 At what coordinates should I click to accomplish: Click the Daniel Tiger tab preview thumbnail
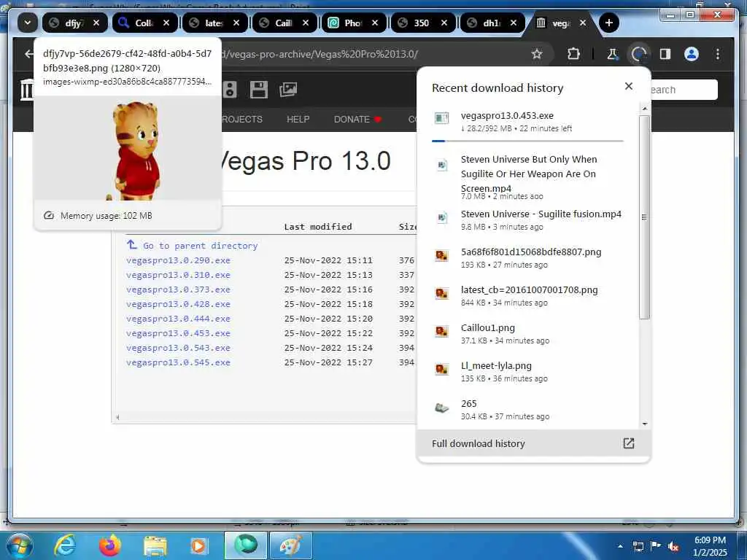point(128,148)
